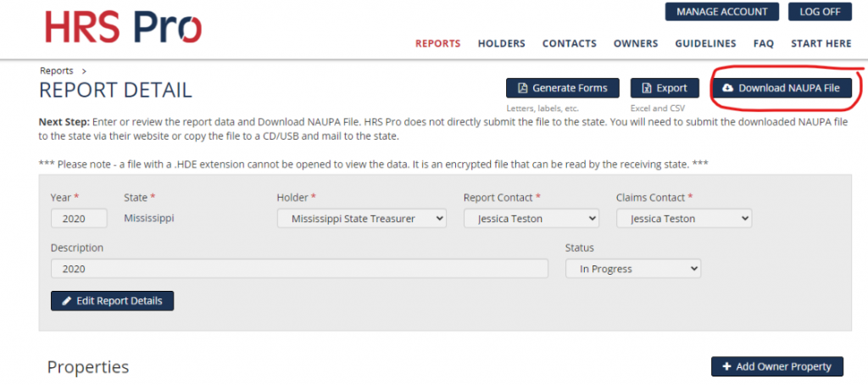Change the Status dropdown from In Progress
868x385 pixels.
pos(633,269)
